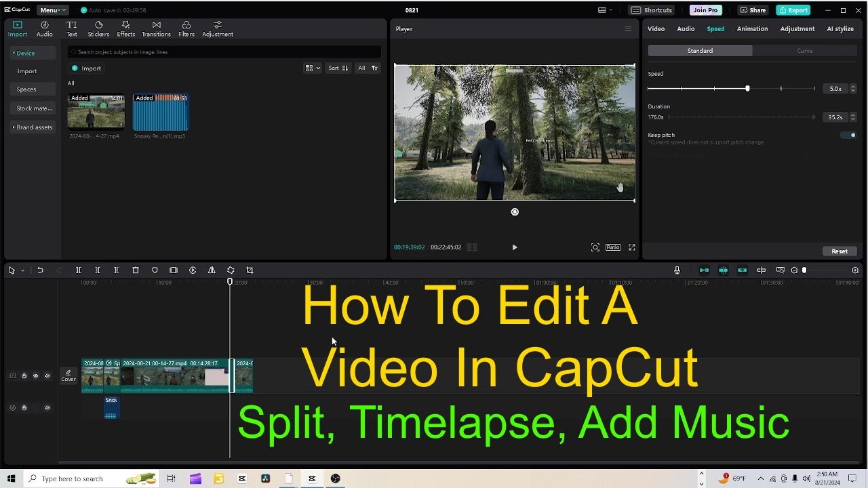
Task: Expand the Brand assets section
Action: pyautogui.click(x=33, y=127)
